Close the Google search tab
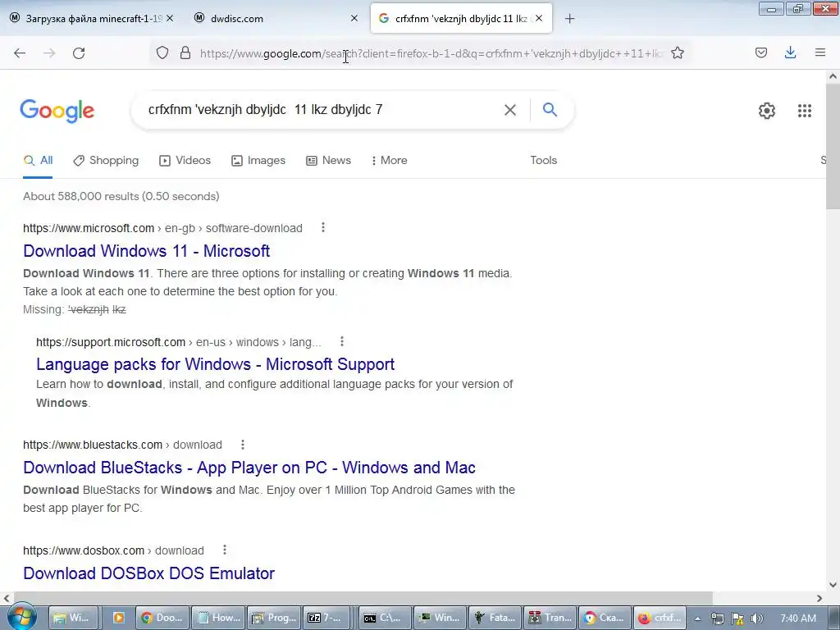This screenshot has width=840, height=630. (539, 18)
